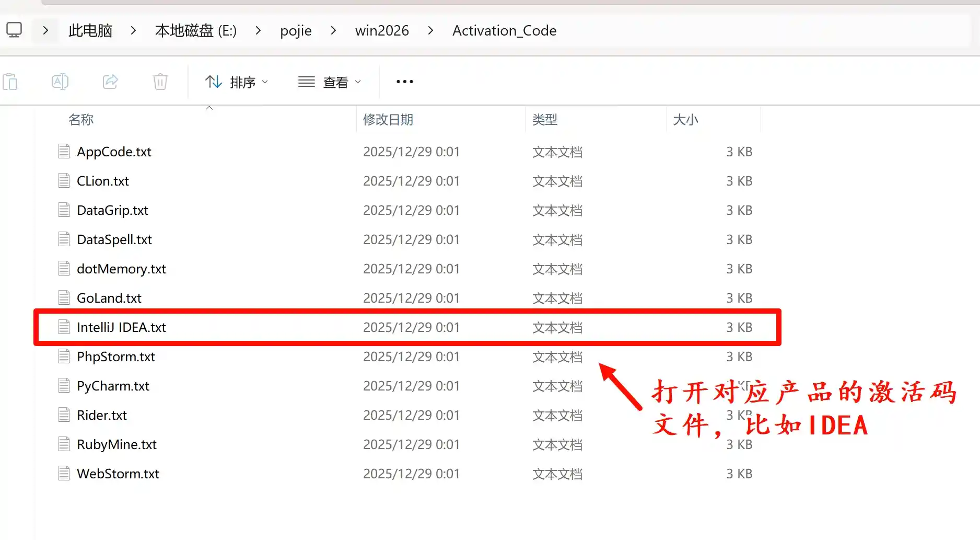The height and width of the screenshot is (540, 980).
Task: Open the three-dot more options menu
Action: coord(404,82)
